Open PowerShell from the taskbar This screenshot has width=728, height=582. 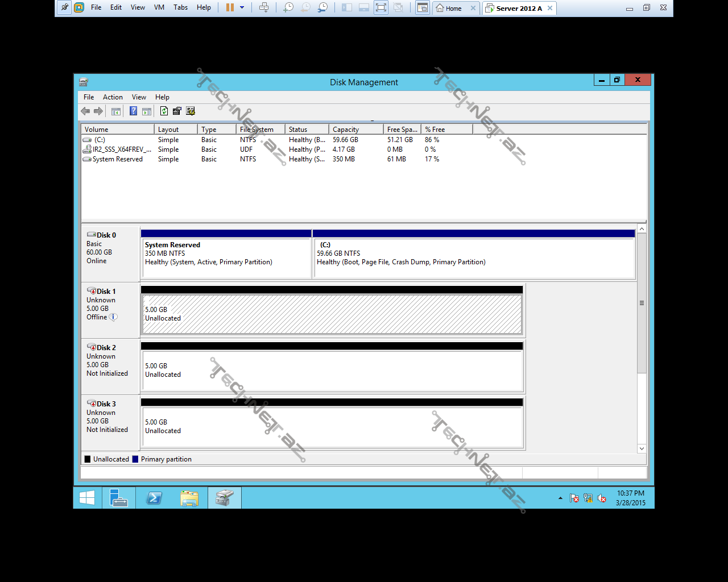tap(154, 498)
